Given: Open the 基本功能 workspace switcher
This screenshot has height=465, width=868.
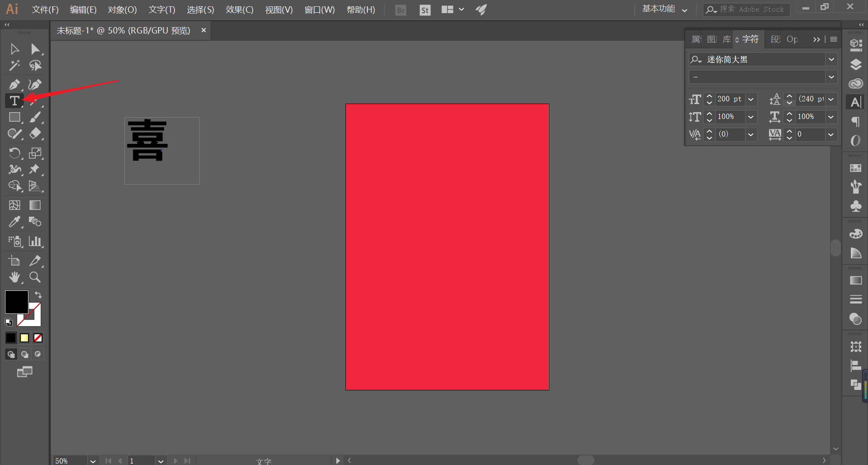Looking at the screenshot, I should tap(665, 9).
